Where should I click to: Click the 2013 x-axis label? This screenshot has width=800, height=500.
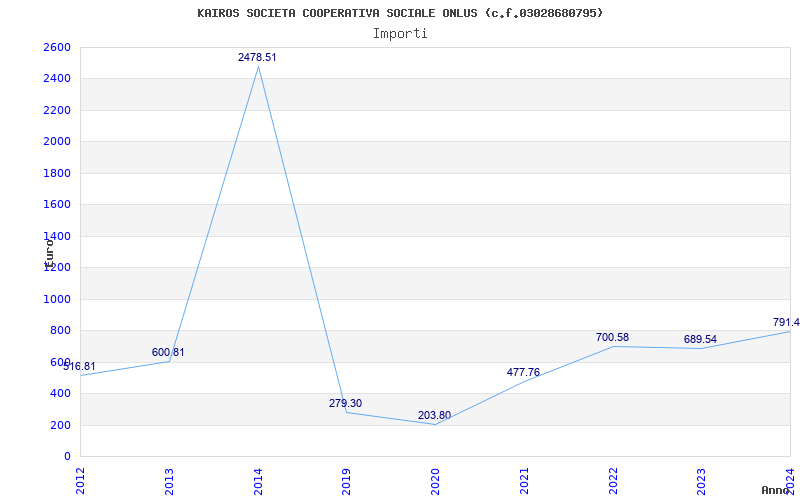[x=169, y=481]
